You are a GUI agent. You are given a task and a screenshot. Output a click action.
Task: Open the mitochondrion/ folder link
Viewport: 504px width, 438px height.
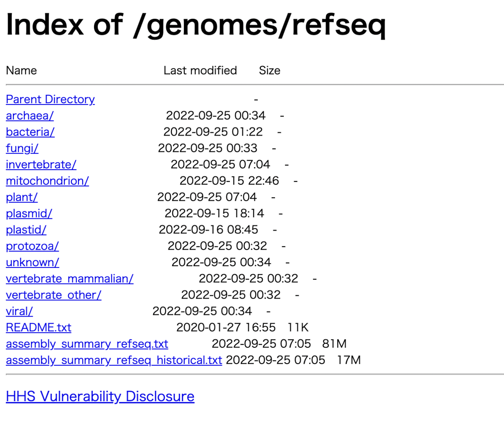click(47, 181)
